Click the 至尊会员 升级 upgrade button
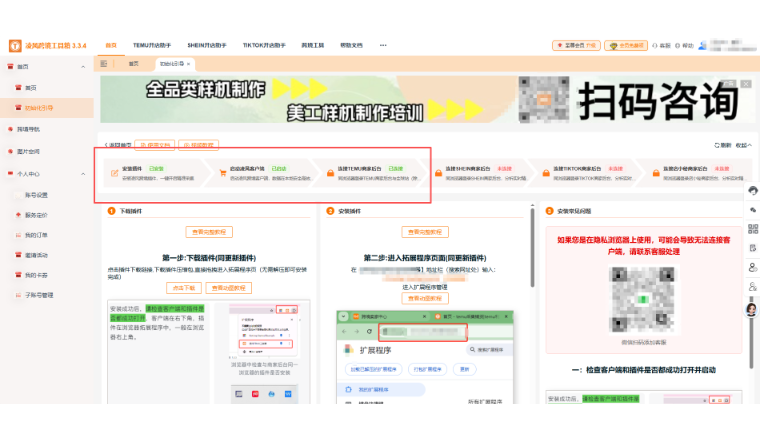The width and height of the screenshot is (760, 440). tap(576, 46)
